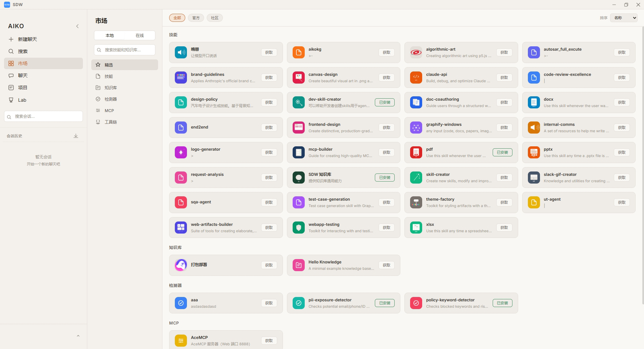Image resolution: width=644 pixels, height=349 pixels.
Task: Select the 技能 category icon
Action: (98, 76)
